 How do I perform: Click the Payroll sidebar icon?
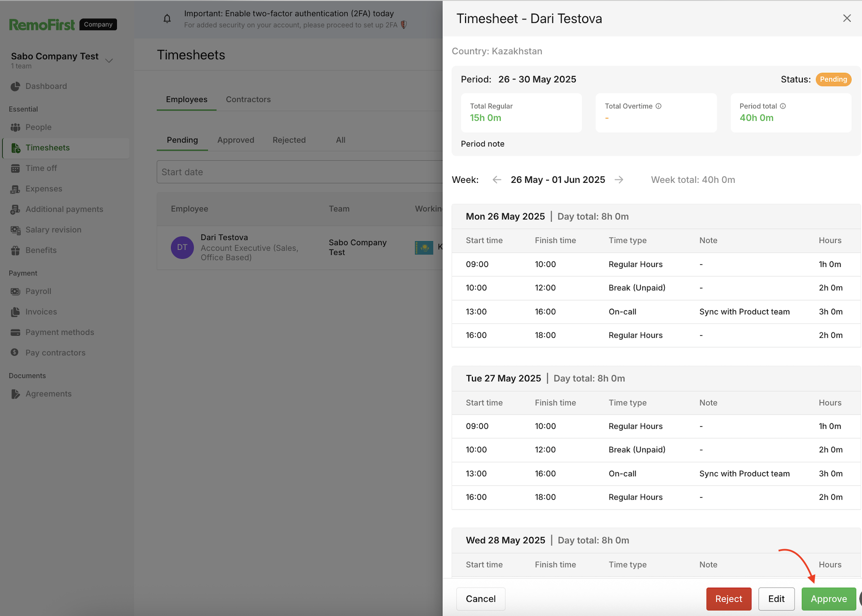coord(15,291)
